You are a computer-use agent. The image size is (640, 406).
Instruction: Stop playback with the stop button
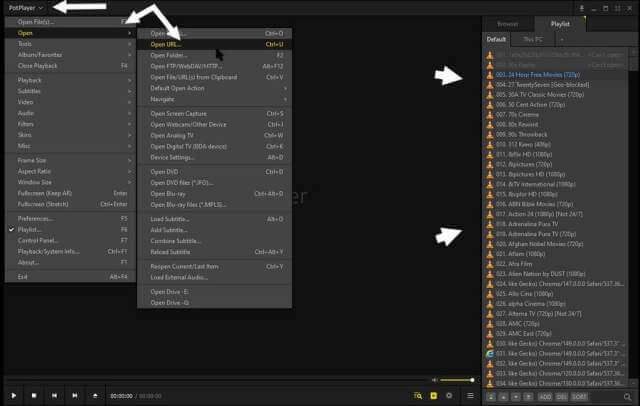34,395
